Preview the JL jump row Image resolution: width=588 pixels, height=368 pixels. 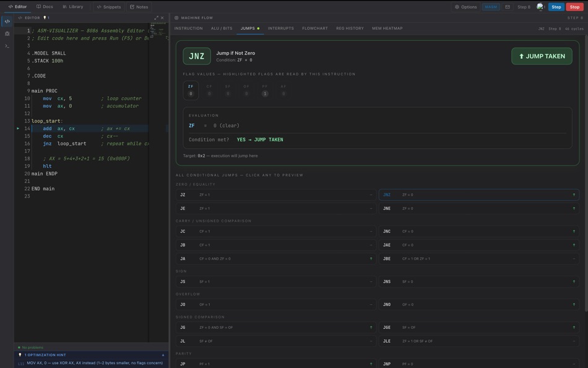point(276,341)
